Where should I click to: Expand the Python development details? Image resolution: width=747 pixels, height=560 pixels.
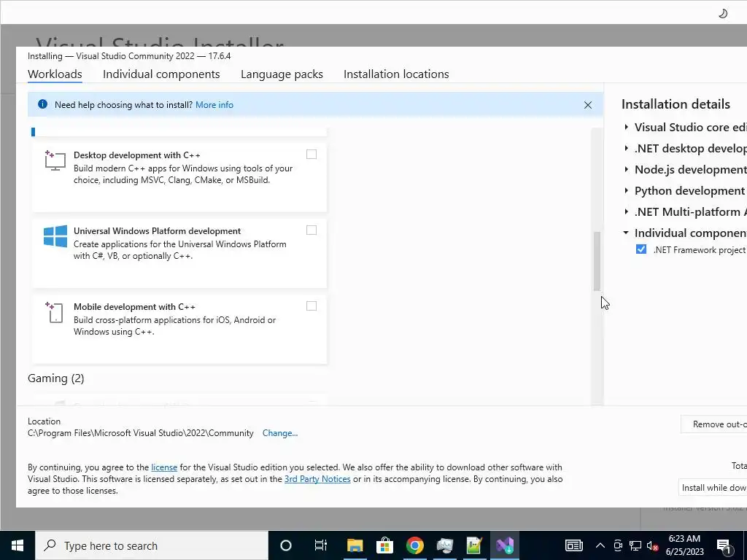tap(626, 190)
